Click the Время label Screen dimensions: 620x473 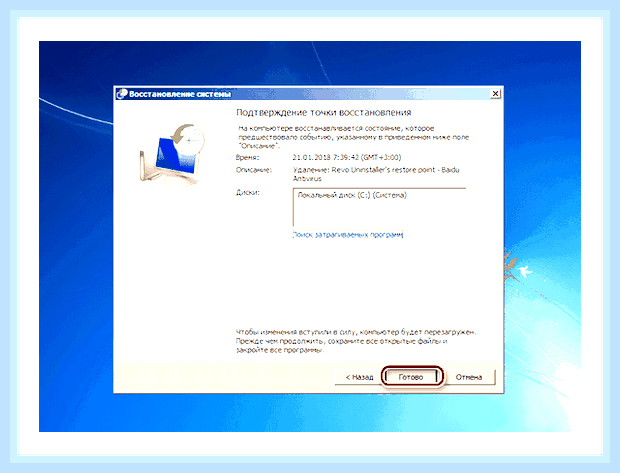pyautogui.click(x=248, y=157)
